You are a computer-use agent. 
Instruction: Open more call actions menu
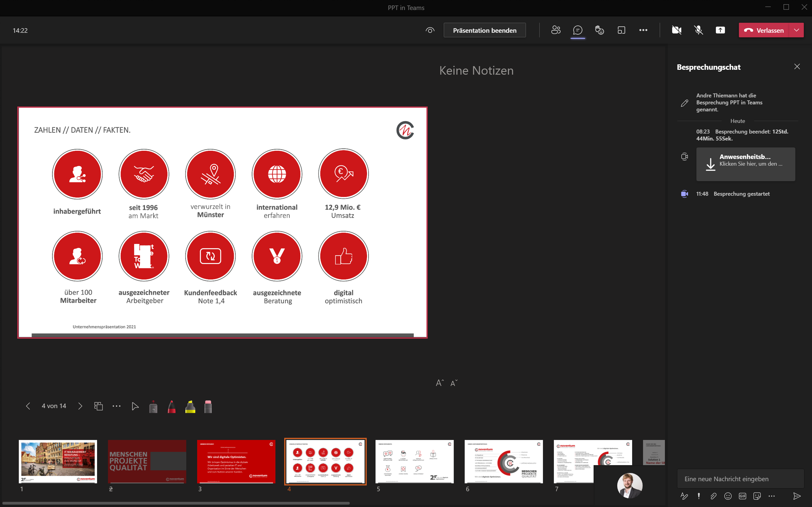[x=643, y=30]
